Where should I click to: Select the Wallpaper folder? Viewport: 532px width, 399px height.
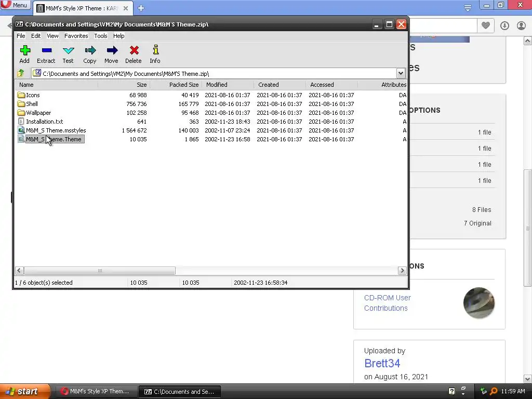(34, 113)
